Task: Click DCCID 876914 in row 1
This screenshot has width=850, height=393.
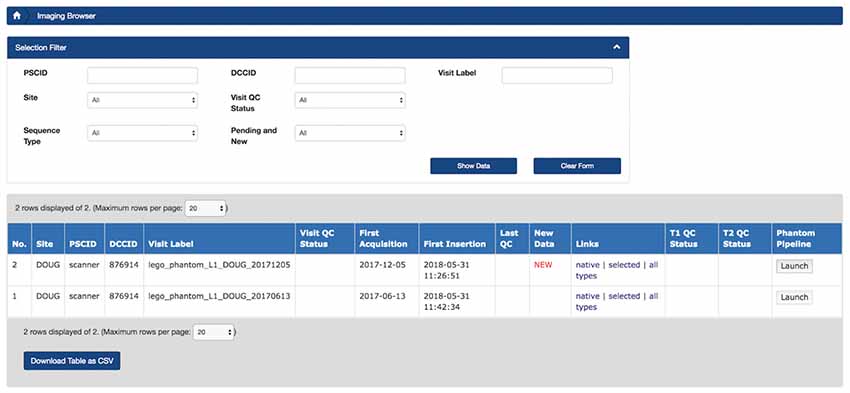Action: (124, 297)
